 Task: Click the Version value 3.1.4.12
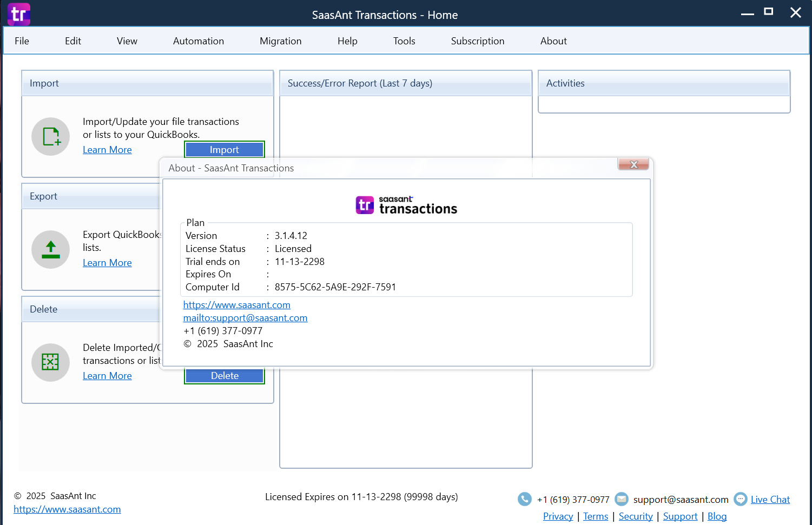(x=291, y=236)
